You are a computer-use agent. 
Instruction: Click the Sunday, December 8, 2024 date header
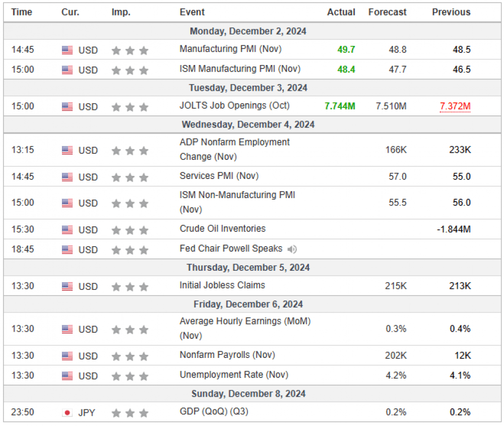[248, 394]
